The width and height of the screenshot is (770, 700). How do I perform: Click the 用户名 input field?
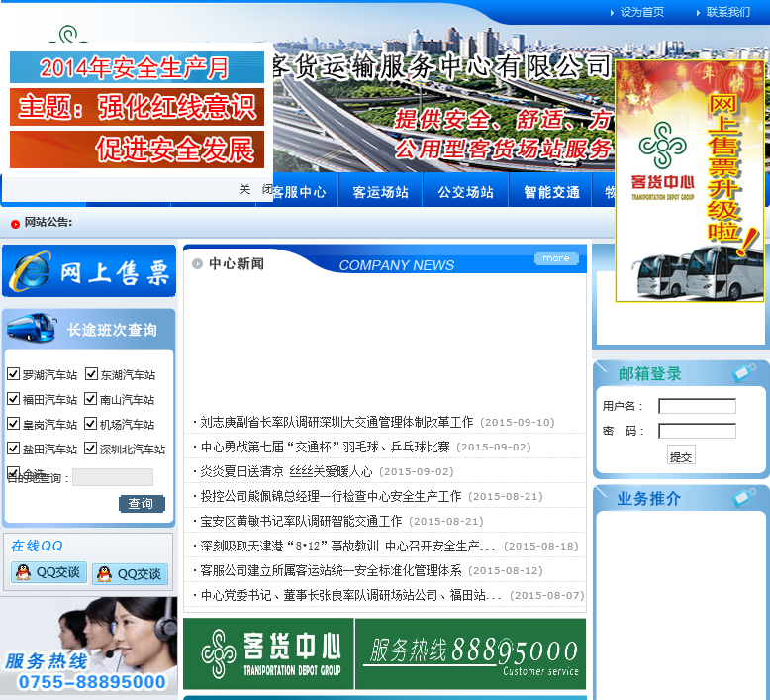[697, 406]
